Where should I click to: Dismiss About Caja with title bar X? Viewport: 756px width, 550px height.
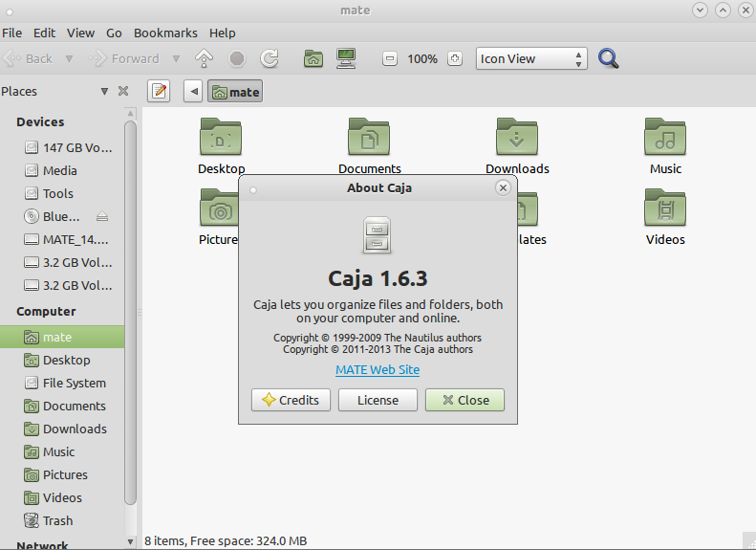pos(503,187)
